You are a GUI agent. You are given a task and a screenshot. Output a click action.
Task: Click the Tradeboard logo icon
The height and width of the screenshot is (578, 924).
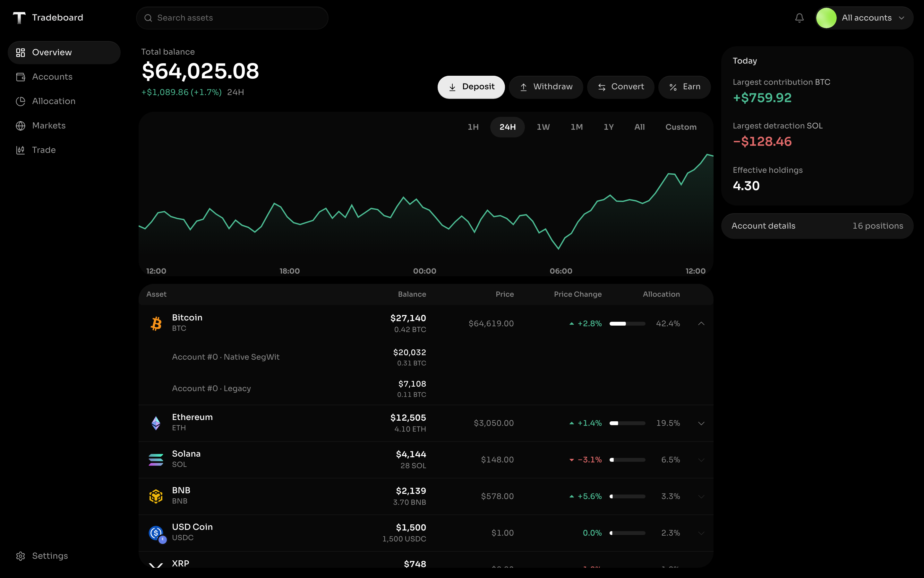tap(19, 18)
